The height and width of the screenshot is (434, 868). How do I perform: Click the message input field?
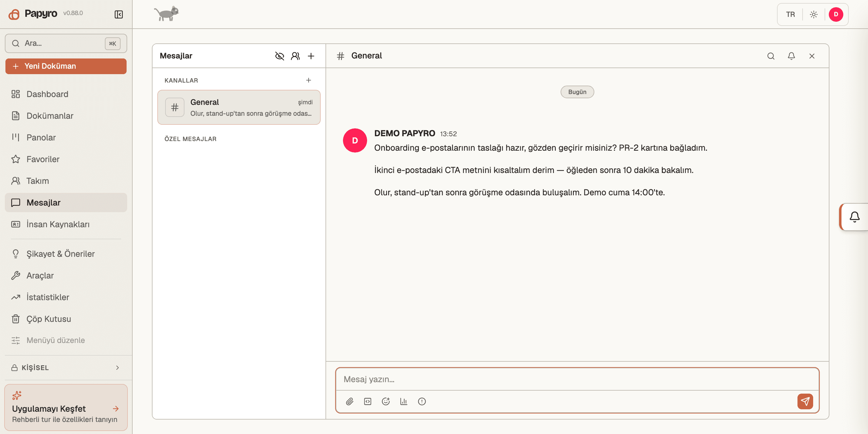pos(577,379)
